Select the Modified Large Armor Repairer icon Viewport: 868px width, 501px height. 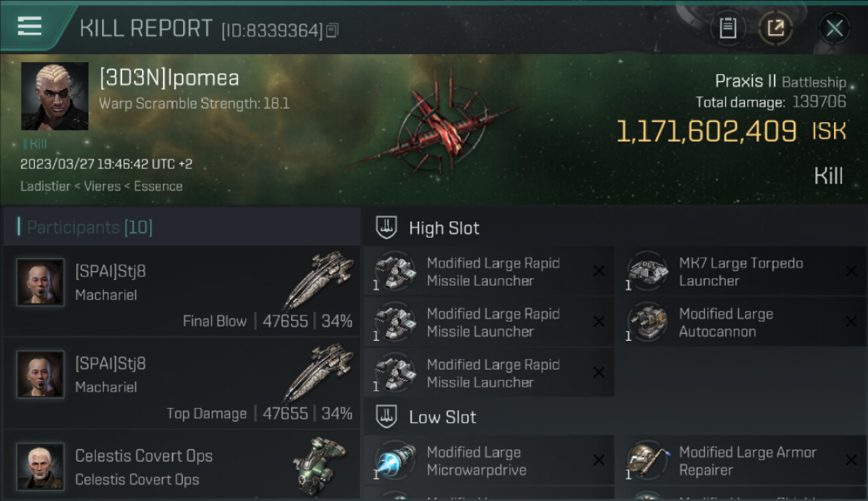647,460
